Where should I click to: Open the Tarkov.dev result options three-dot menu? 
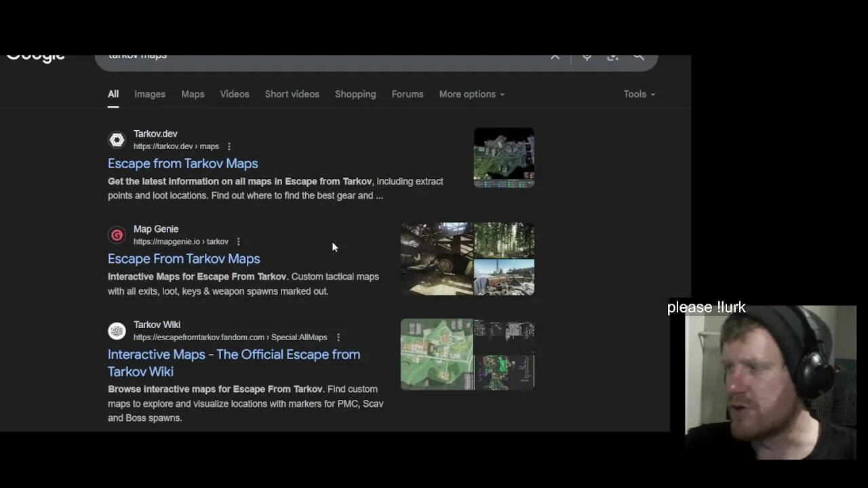(x=229, y=146)
